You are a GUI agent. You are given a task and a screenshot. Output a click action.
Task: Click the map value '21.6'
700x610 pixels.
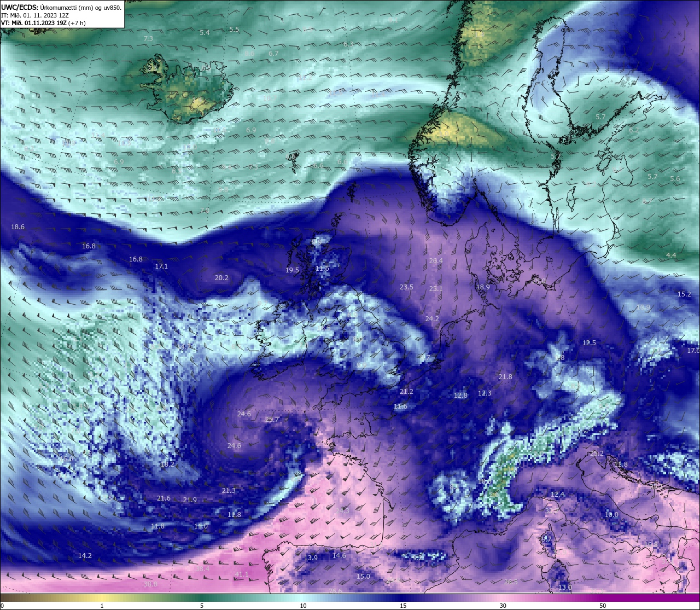(164, 498)
